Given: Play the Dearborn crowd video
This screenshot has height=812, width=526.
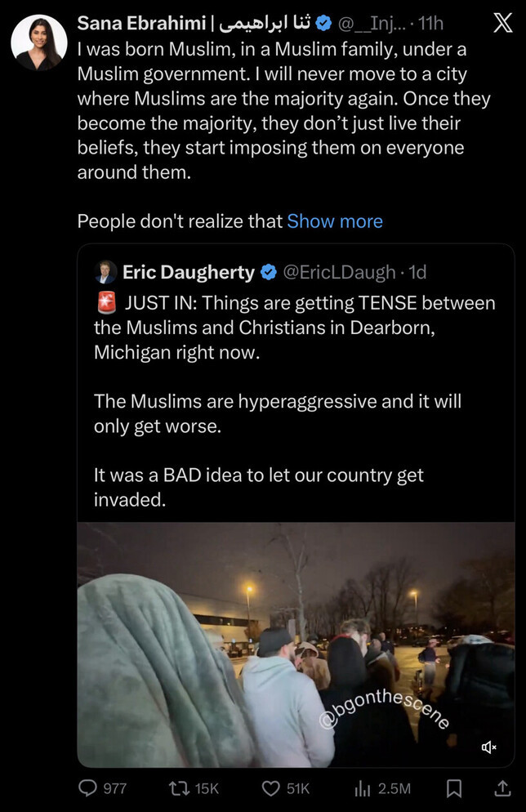Looking at the screenshot, I should point(295,645).
